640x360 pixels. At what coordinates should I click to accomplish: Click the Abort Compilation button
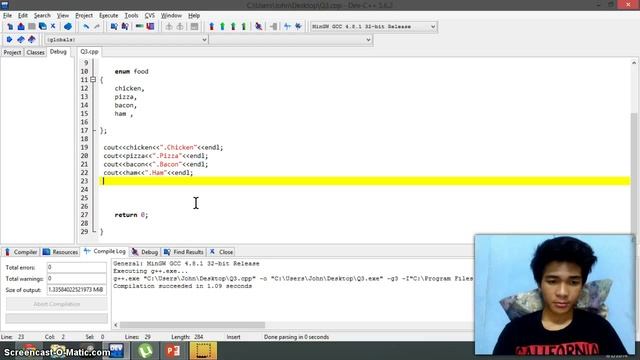click(x=57, y=304)
